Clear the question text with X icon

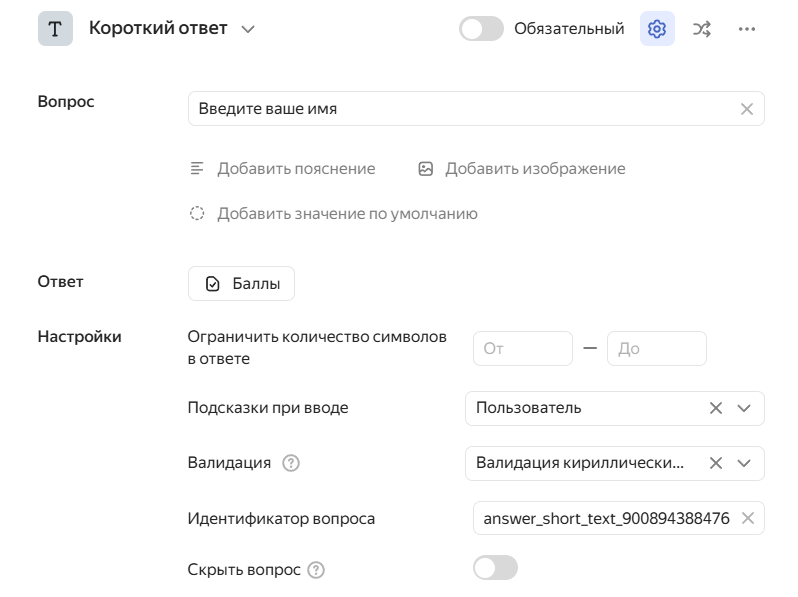click(747, 109)
